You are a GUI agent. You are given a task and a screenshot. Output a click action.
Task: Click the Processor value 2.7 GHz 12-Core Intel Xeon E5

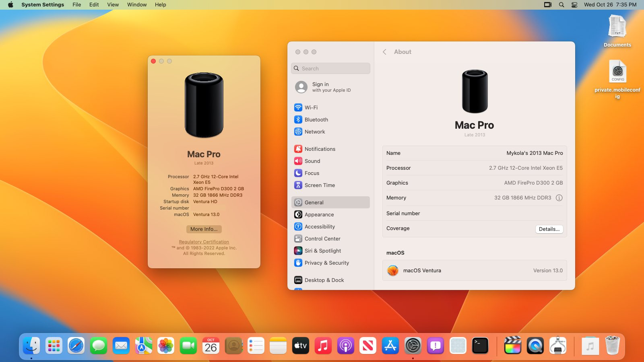click(x=526, y=168)
